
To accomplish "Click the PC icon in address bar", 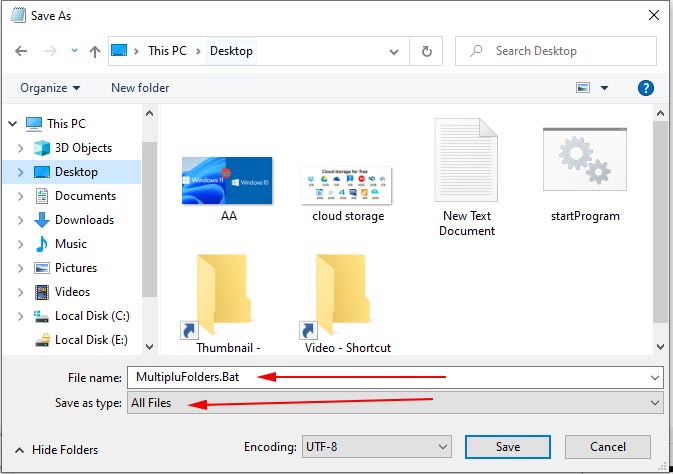I will [x=119, y=51].
